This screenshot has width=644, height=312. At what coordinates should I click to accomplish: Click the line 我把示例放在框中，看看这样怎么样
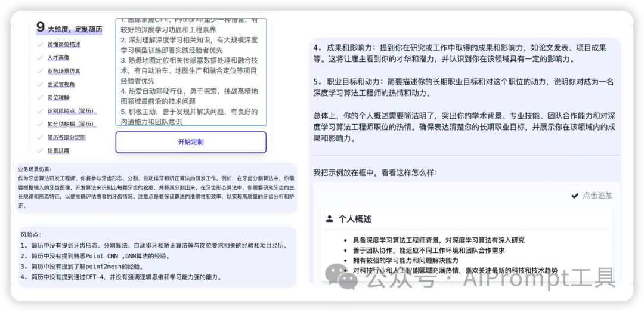375,172
